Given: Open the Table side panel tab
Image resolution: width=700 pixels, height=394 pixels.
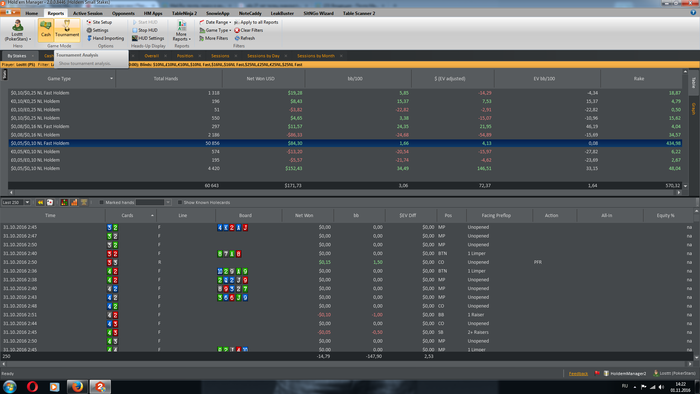Looking at the screenshot, I should pyautogui.click(x=693, y=82).
